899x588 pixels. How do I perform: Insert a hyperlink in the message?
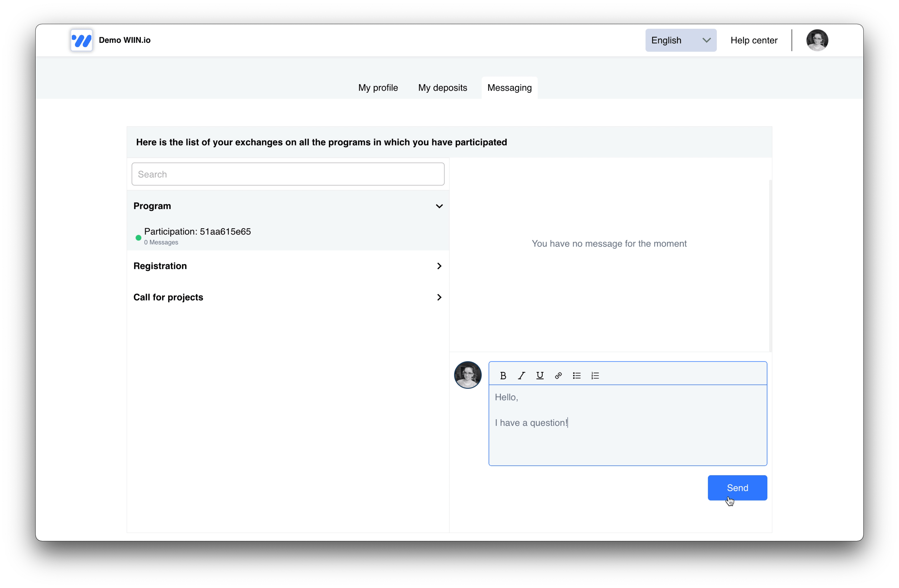pos(558,375)
